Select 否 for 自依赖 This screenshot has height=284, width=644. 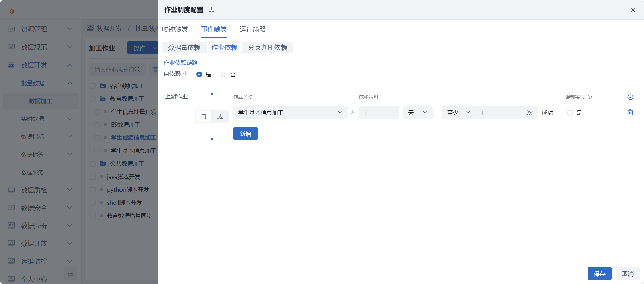[224, 74]
